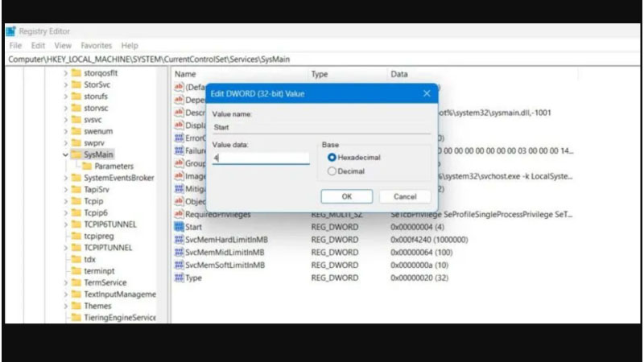
Task: Click the storufs folder icon
Action: (76, 97)
